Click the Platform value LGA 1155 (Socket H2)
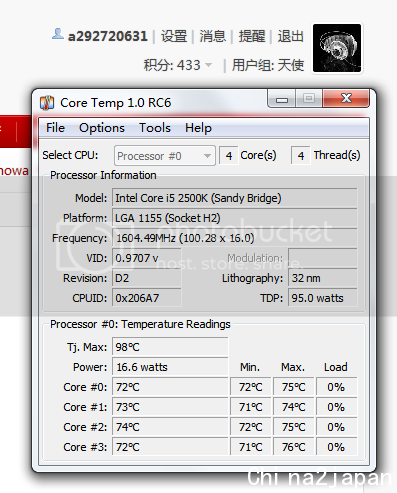This screenshot has width=397, height=493. coord(234,218)
